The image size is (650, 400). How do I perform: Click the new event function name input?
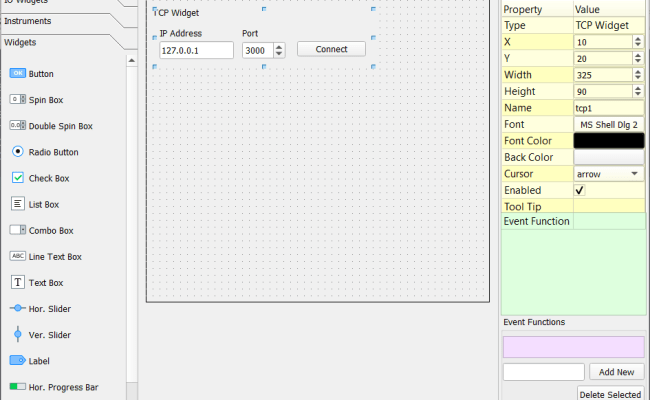click(543, 372)
